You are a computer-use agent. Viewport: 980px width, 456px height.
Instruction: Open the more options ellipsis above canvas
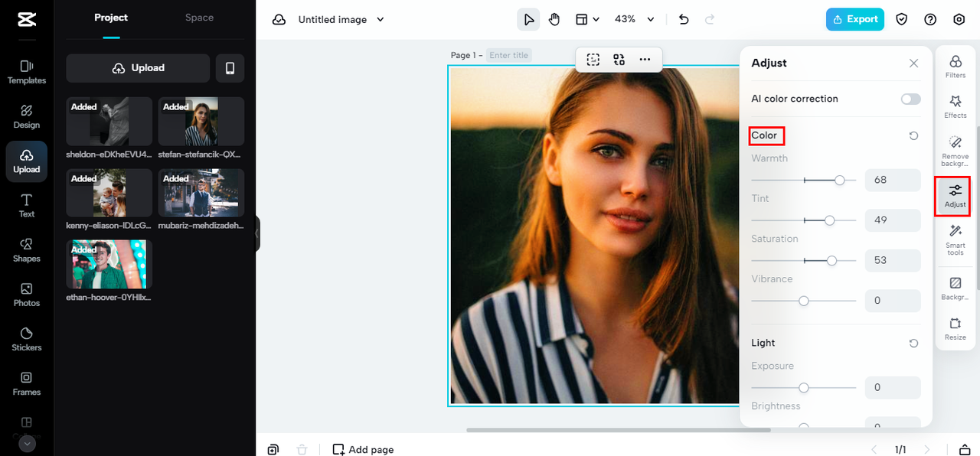[x=645, y=60]
